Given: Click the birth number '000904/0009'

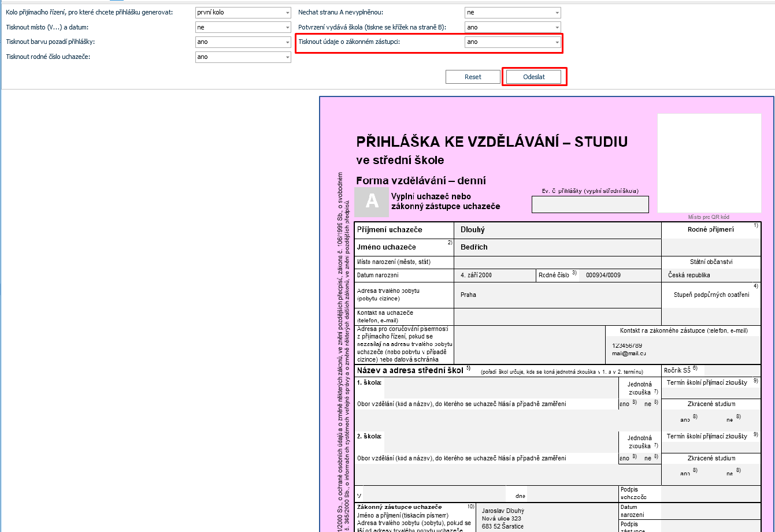Looking at the screenshot, I should pos(603,276).
